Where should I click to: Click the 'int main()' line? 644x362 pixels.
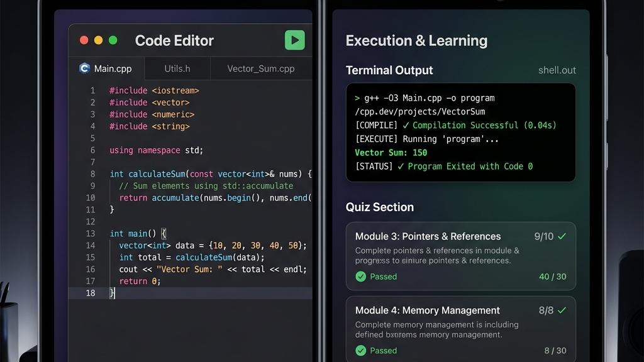tap(138, 234)
